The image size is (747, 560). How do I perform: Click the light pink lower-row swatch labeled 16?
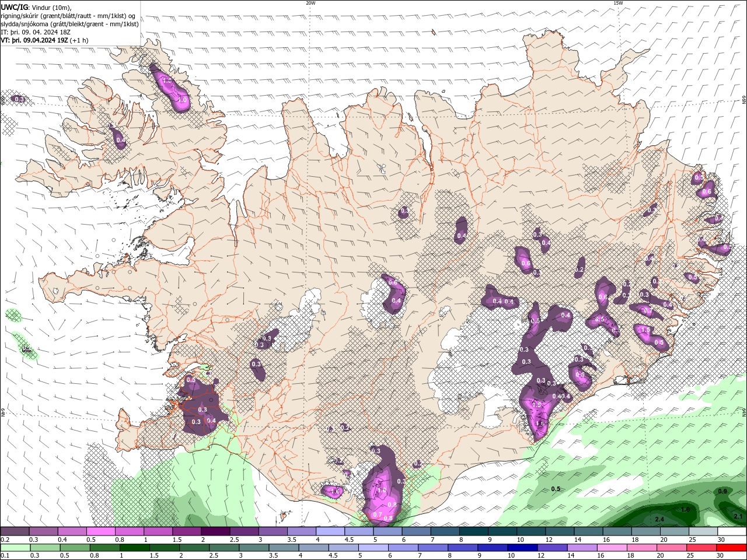tap(612, 547)
